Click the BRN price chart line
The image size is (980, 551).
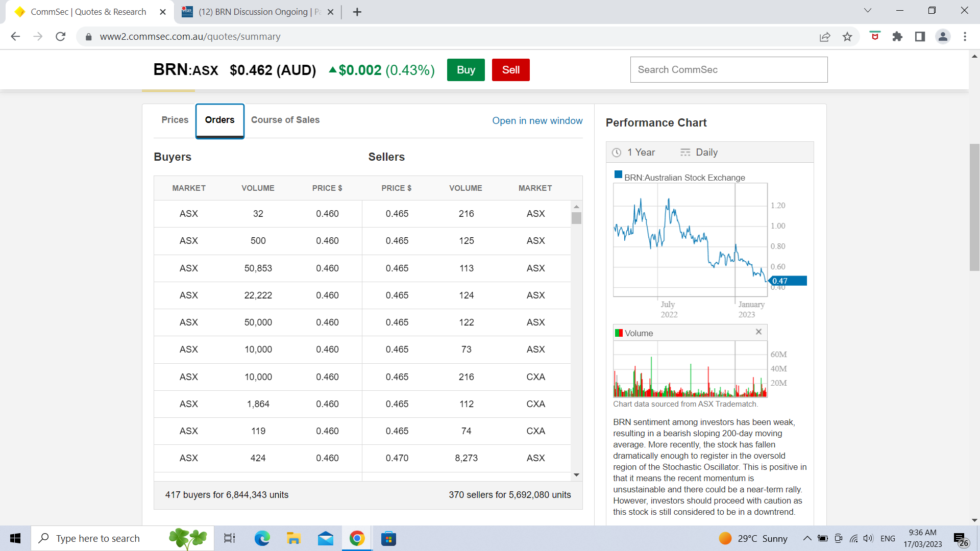point(690,240)
